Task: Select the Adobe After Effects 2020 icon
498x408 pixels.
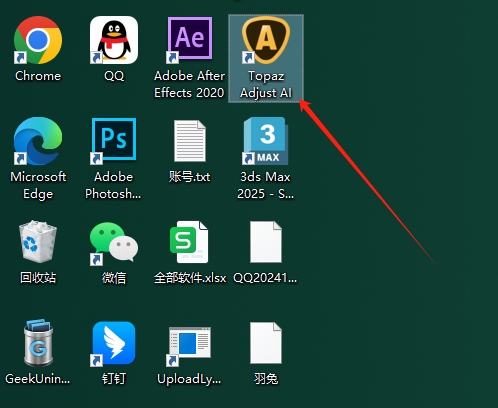Action: 190,40
